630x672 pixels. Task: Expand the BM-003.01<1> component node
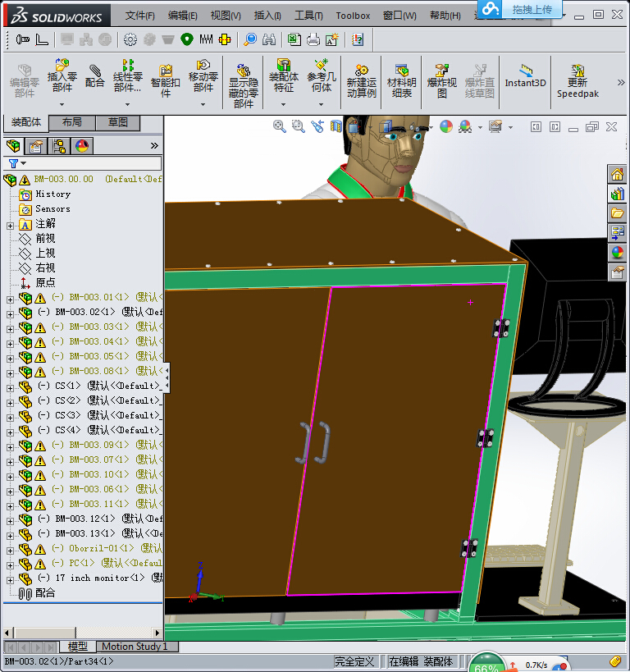(x=11, y=299)
